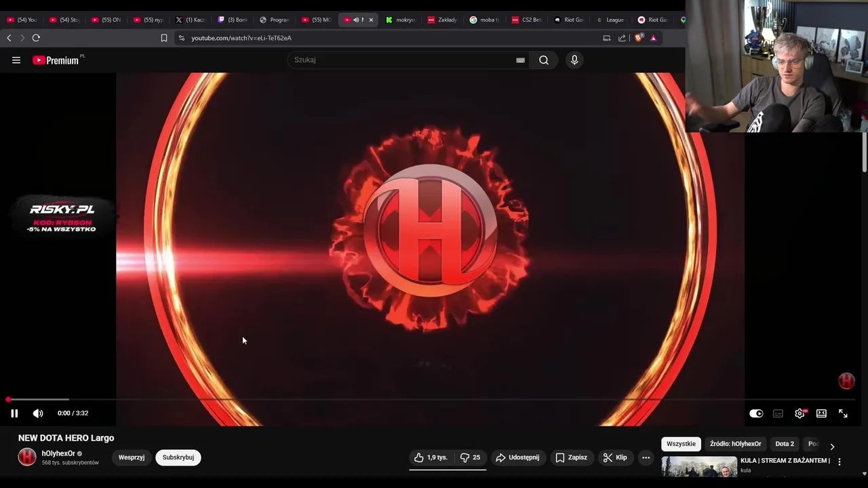Select the Wszystkie filter chip

[681, 444]
